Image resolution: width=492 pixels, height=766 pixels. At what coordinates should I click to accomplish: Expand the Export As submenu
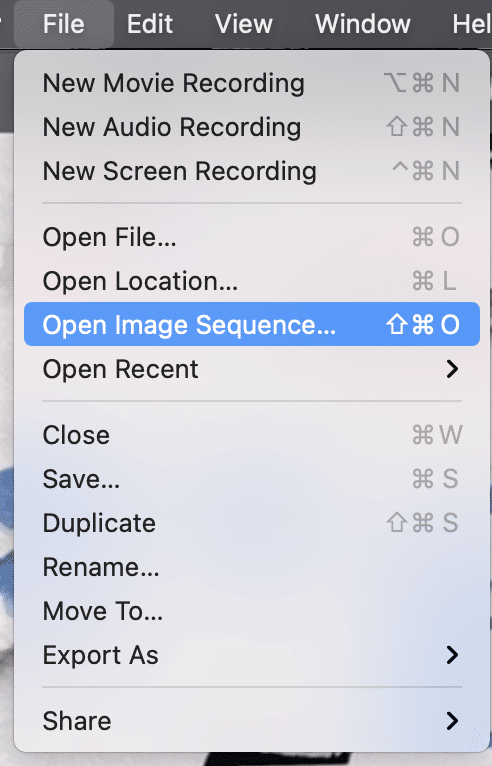click(252, 655)
